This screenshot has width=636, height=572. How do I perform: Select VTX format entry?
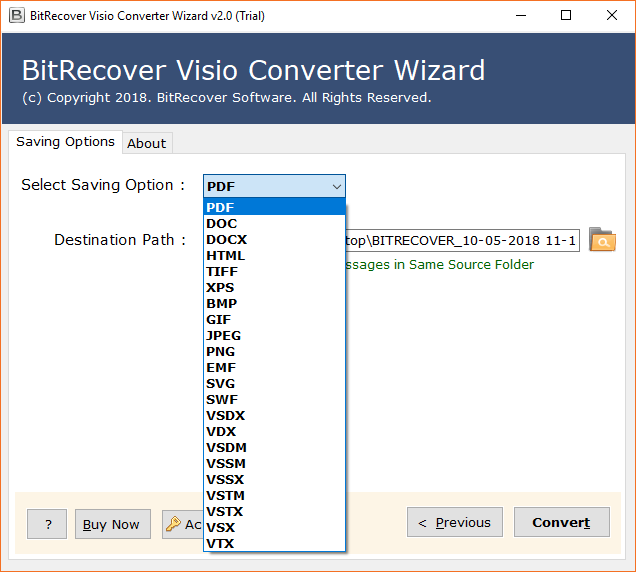(x=274, y=544)
